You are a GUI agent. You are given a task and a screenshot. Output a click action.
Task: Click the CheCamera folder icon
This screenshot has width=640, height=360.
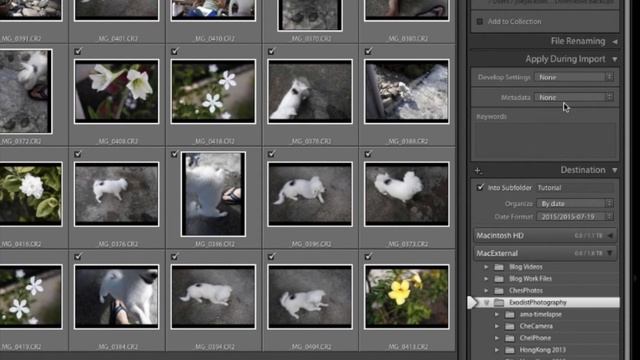[x=509, y=326]
